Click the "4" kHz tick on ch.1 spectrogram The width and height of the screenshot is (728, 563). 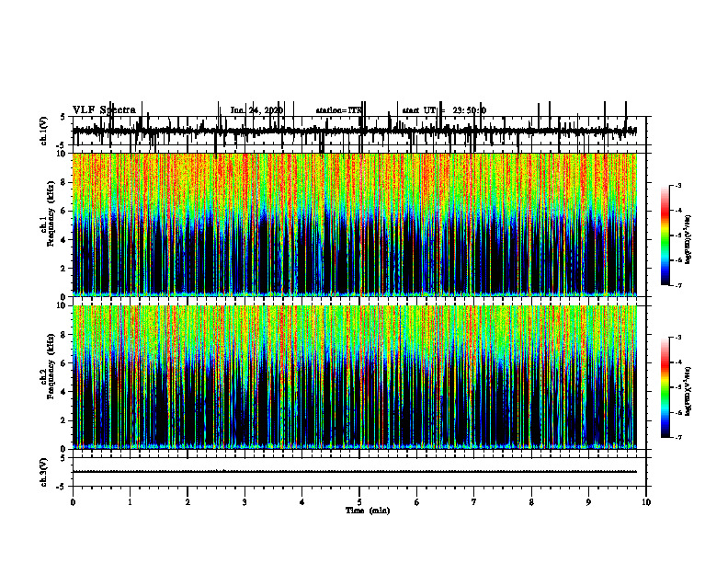[x=65, y=240]
